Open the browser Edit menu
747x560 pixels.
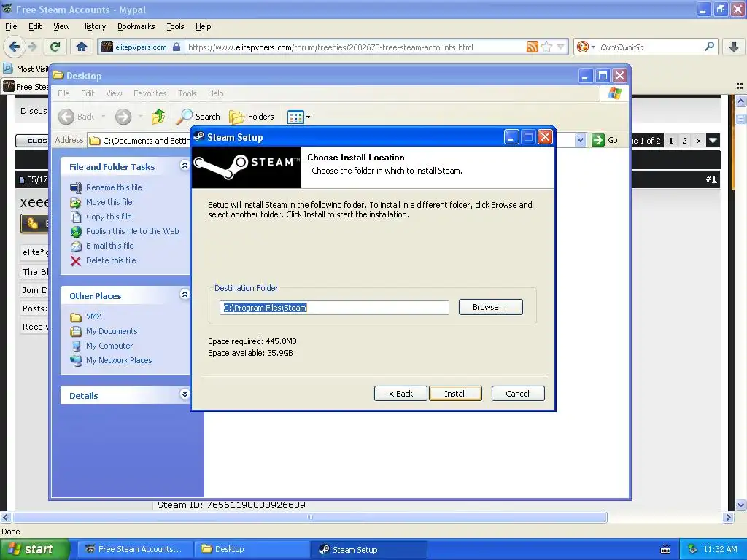(x=35, y=26)
